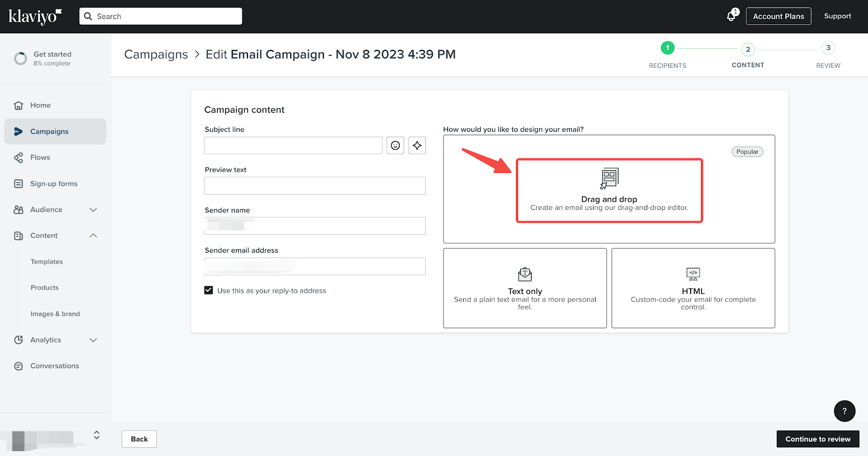Expand the Audience menu chevron

(93, 210)
